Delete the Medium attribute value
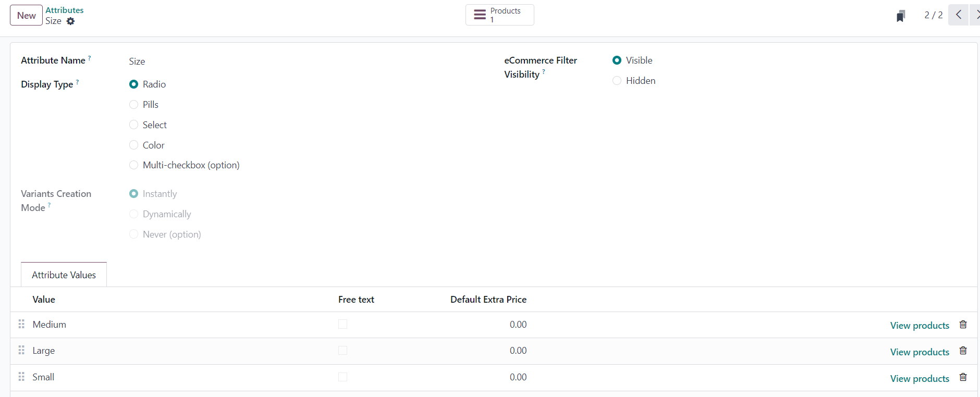 [x=963, y=325]
